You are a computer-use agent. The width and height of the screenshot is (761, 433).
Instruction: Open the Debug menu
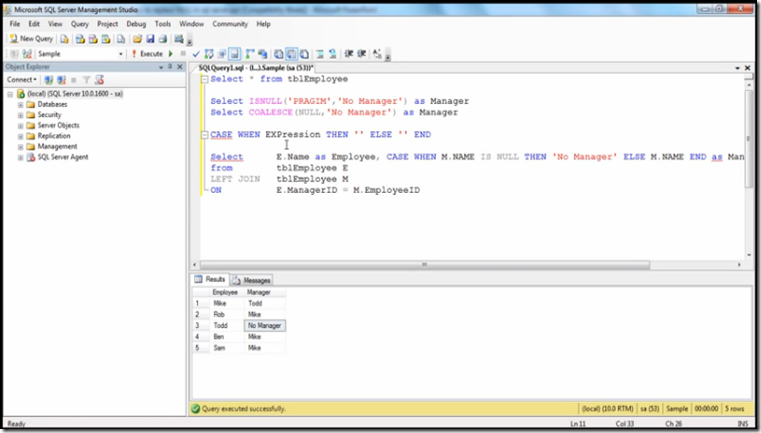point(136,24)
